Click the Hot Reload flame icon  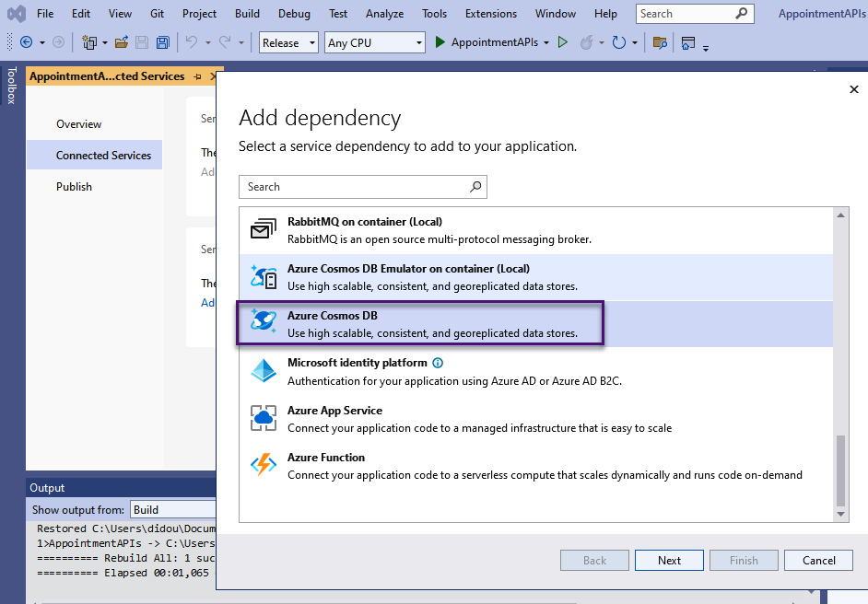pyautogui.click(x=587, y=42)
